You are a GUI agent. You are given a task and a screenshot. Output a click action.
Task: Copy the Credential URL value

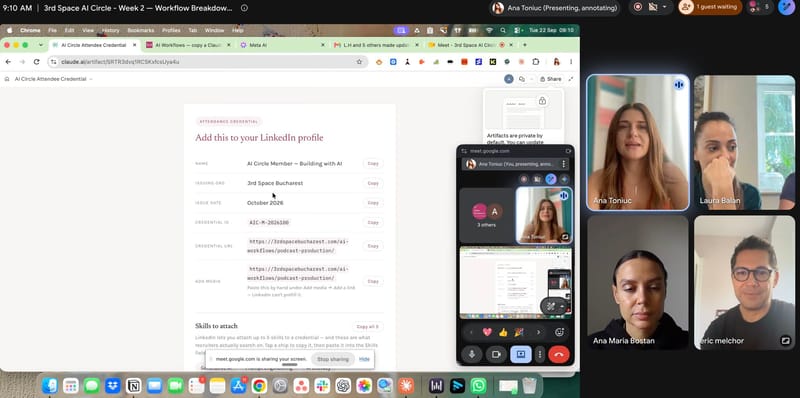point(373,246)
